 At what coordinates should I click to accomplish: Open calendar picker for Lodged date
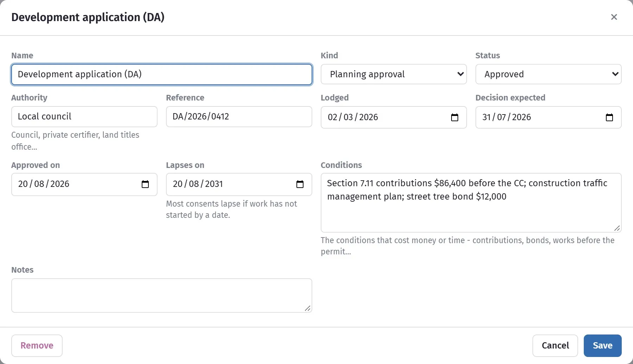pos(454,117)
